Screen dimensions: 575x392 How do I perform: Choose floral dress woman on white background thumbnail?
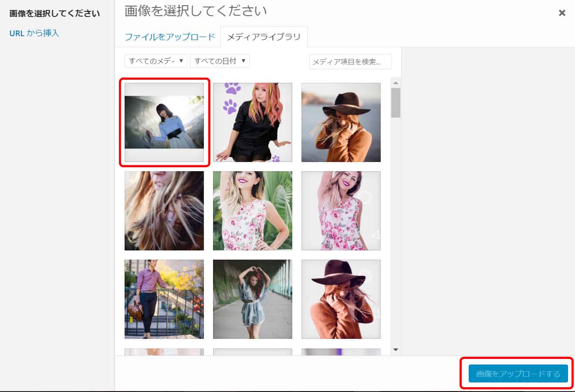pyautogui.click(x=341, y=211)
